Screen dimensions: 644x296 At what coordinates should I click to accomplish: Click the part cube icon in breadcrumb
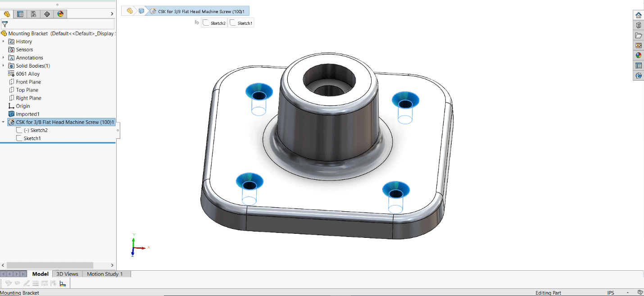141,11
